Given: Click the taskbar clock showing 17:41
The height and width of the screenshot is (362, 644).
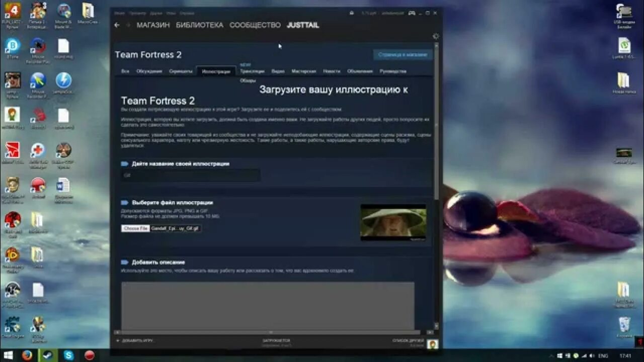Looking at the screenshot, I should point(625,356).
